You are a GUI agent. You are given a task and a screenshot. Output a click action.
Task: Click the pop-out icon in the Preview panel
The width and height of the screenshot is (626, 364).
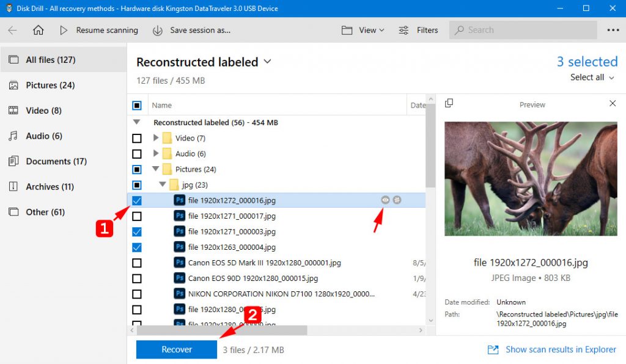click(449, 104)
